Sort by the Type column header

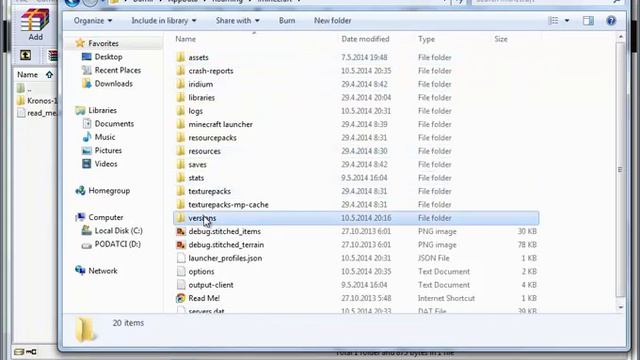click(x=426, y=39)
